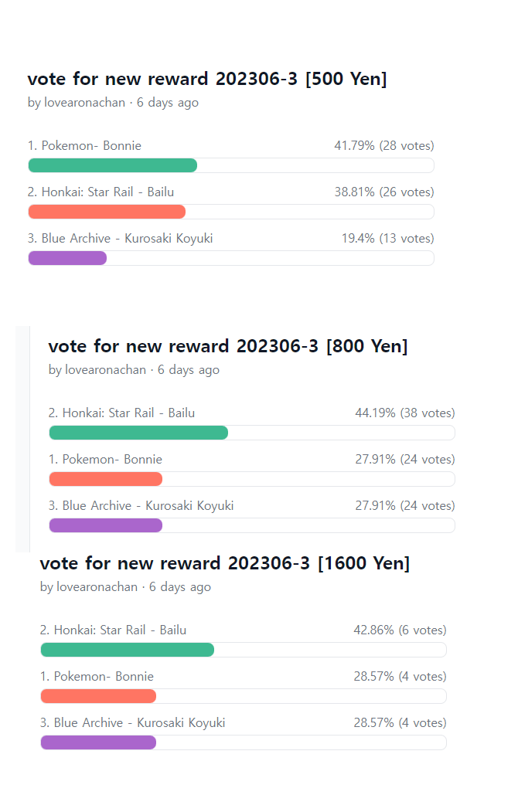Select Honkai: Star Rail option in 1600 Yen poll

[x=113, y=630]
